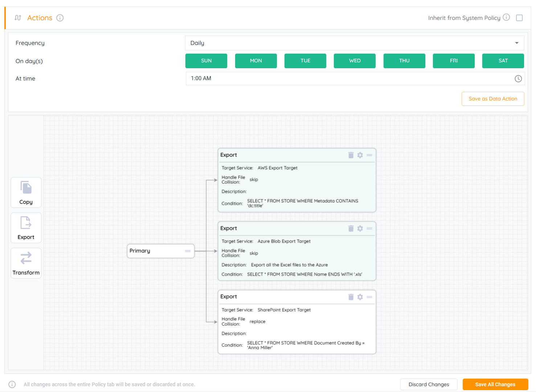
Task: Open the Frequency dropdown
Action: coord(354,43)
